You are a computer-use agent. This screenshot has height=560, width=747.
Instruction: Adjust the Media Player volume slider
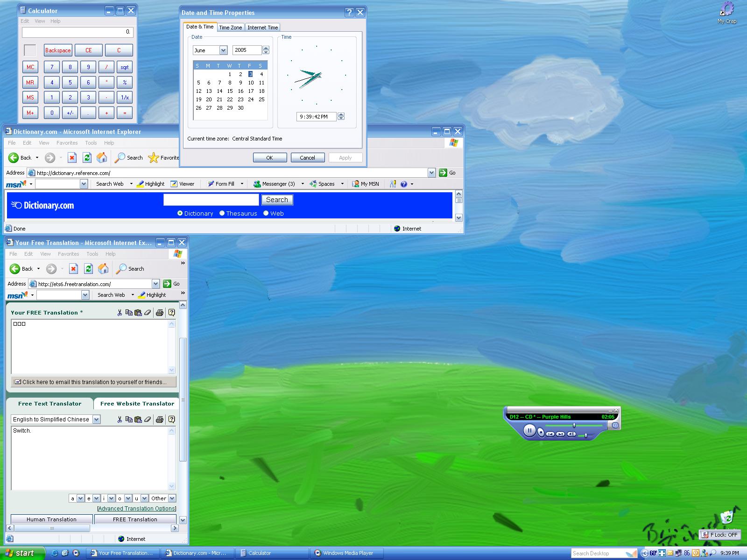(x=585, y=435)
